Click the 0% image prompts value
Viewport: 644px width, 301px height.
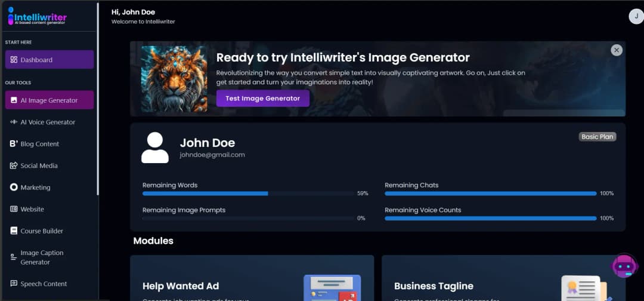[x=361, y=219]
